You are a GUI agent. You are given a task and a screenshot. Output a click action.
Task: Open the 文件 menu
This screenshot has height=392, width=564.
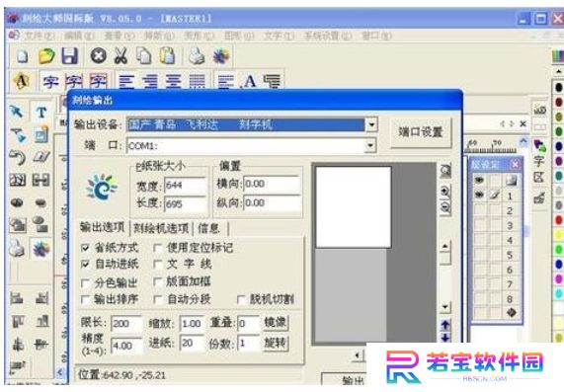coord(40,36)
